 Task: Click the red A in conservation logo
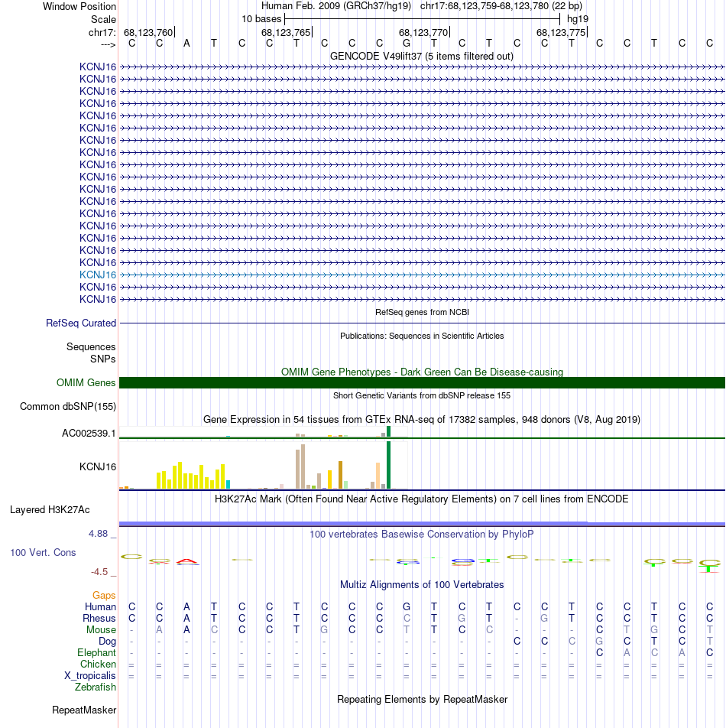coord(187,562)
